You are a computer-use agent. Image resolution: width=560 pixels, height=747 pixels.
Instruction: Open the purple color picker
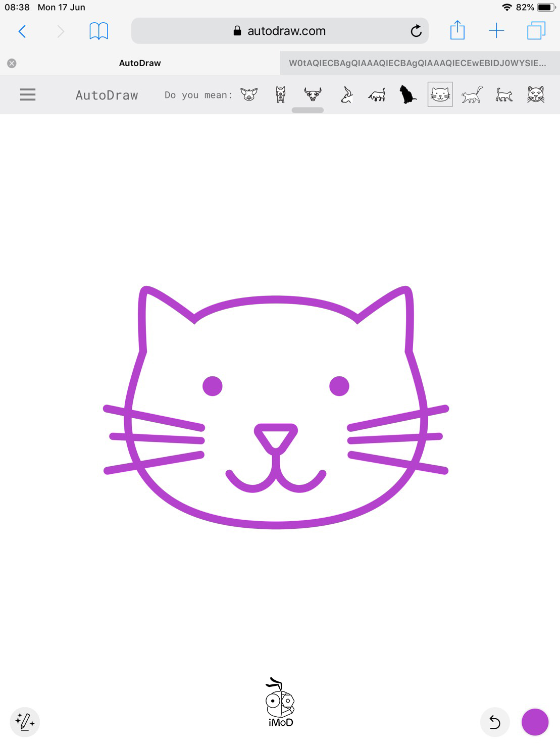(535, 722)
